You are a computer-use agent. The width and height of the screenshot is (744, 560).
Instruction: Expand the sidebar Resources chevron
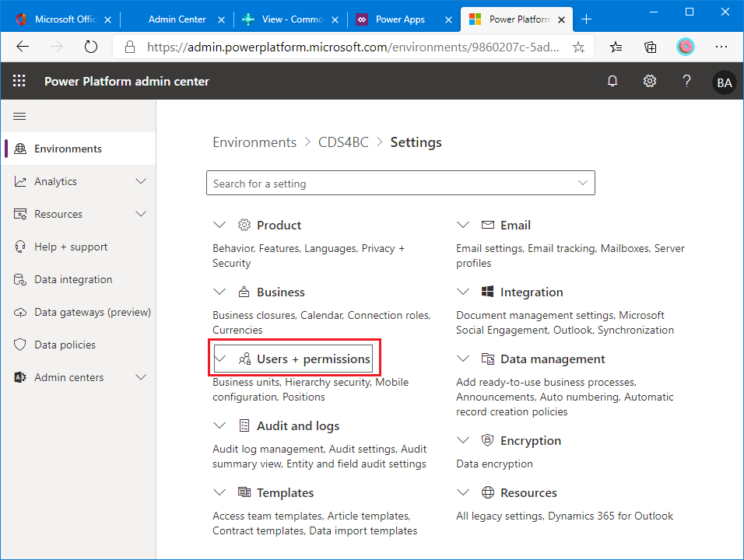click(x=140, y=214)
